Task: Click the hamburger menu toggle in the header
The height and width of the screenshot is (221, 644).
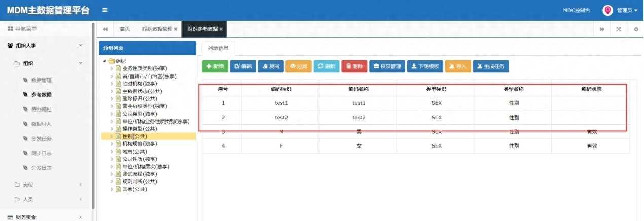Action: click(x=104, y=10)
